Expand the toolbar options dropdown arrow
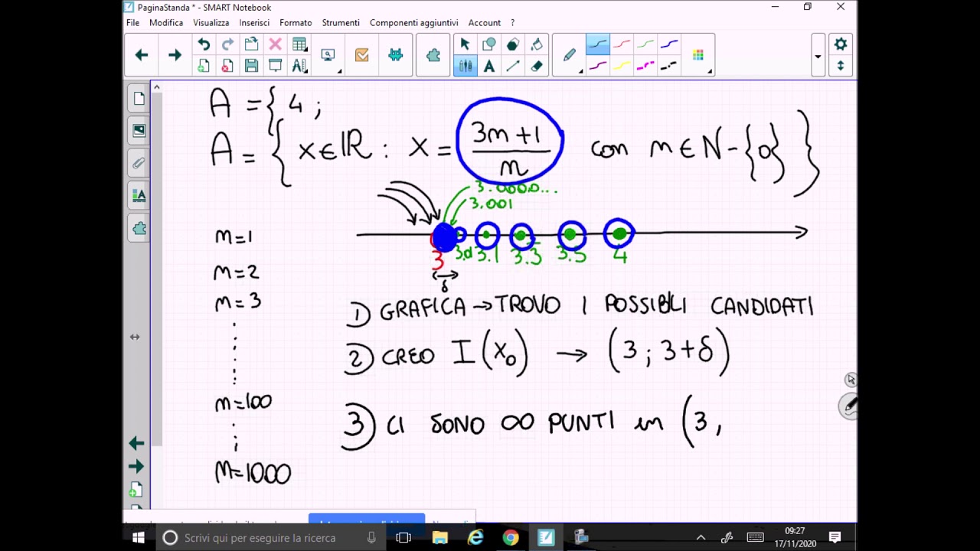 pos(818,56)
